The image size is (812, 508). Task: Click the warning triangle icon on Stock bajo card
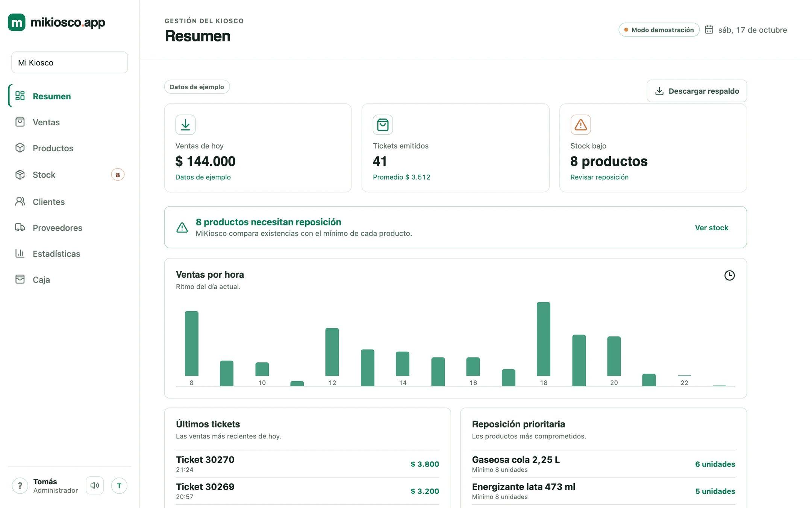[580, 125]
